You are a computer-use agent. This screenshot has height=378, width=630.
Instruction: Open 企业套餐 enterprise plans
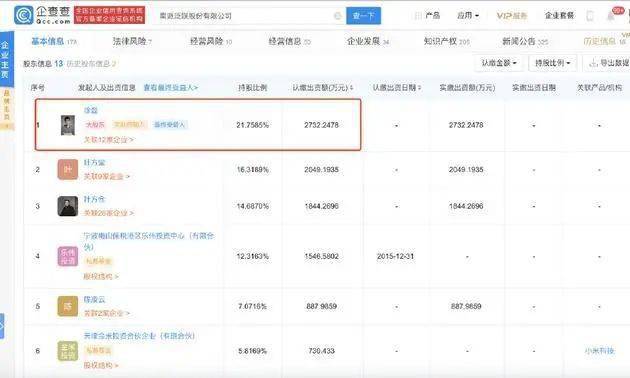pyautogui.click(x=559, y=16)
